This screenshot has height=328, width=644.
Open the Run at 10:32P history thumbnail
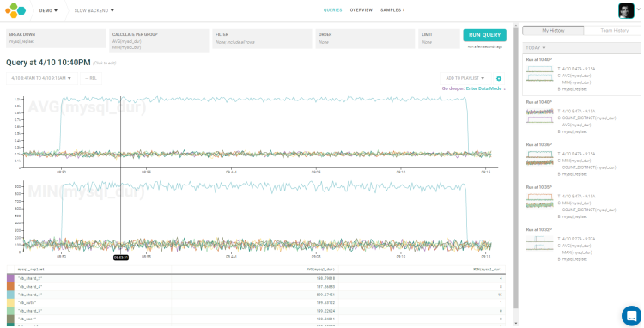coord(540,244)
